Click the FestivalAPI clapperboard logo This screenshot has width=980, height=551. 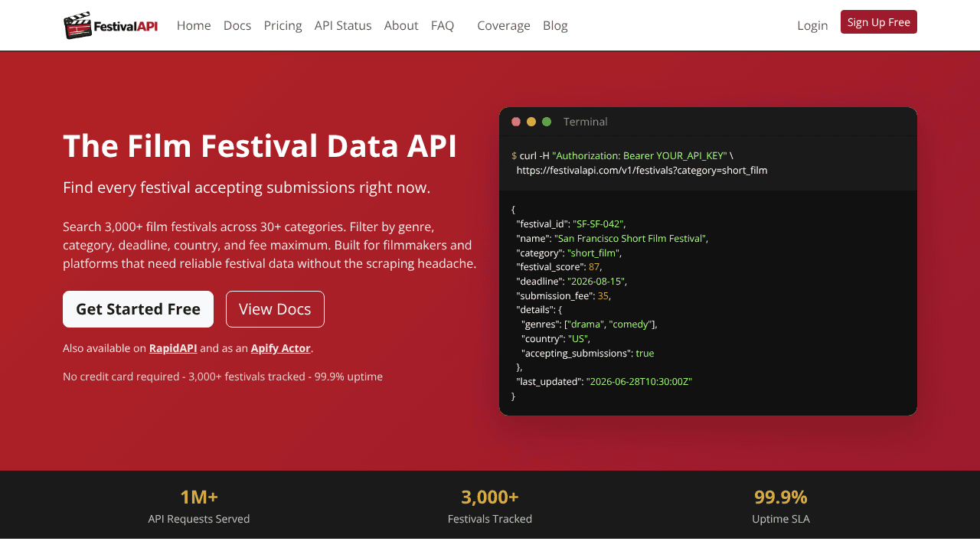(110, 25)
